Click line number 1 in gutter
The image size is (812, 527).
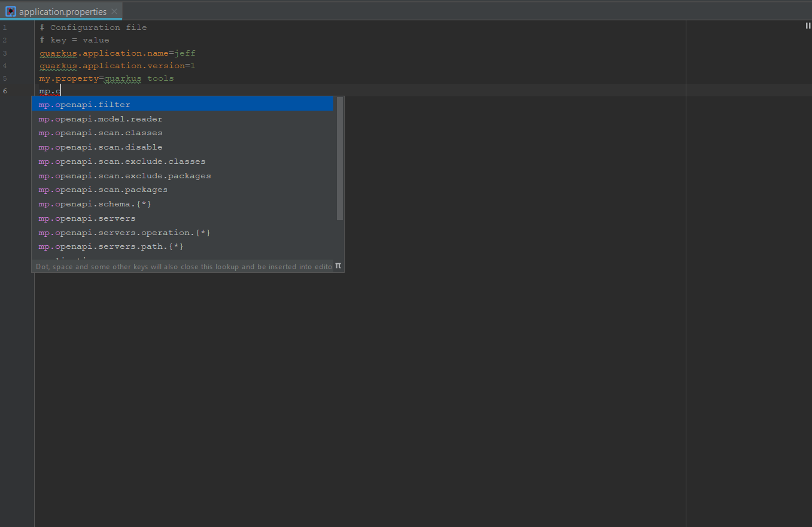(5, 28)
